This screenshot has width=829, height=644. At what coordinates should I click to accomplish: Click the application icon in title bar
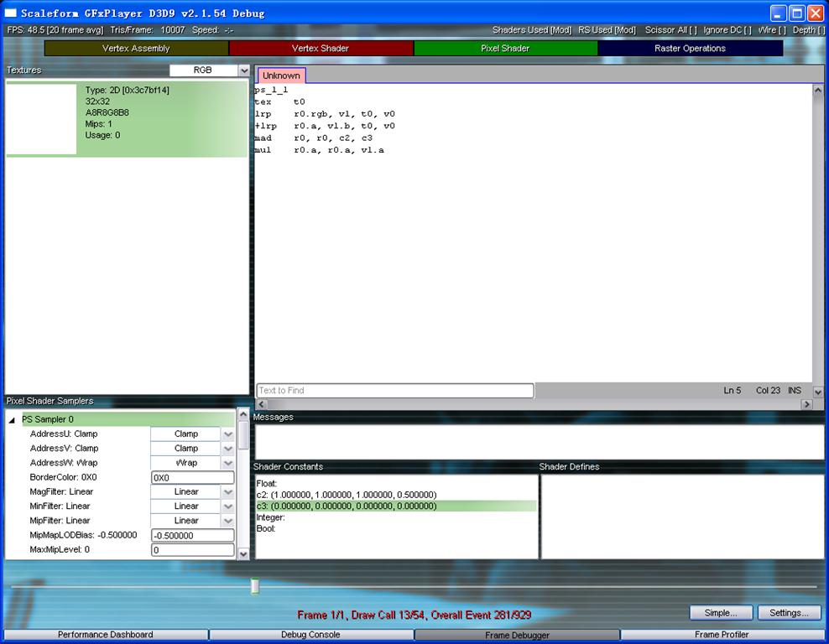pos(11,13)
